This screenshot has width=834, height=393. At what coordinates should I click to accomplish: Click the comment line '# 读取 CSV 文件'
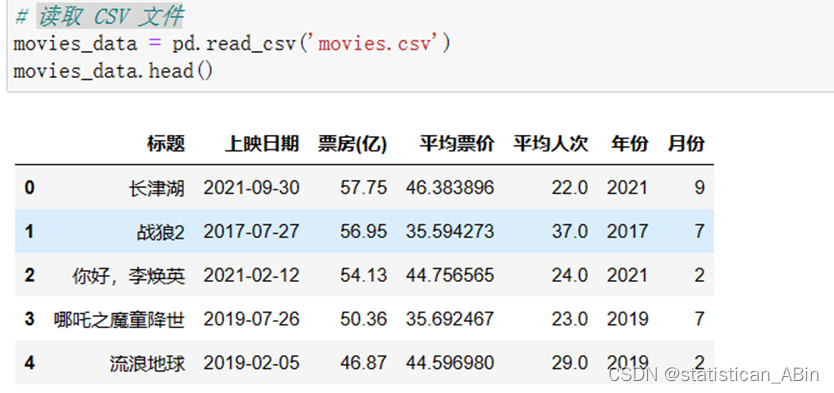99,18
